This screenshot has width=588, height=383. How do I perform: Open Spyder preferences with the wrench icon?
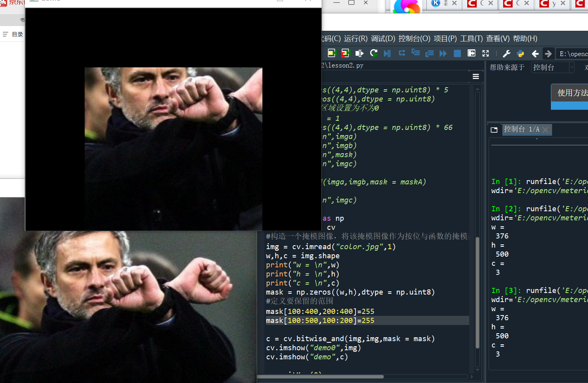pyautogui.click(x=506, y=53)
